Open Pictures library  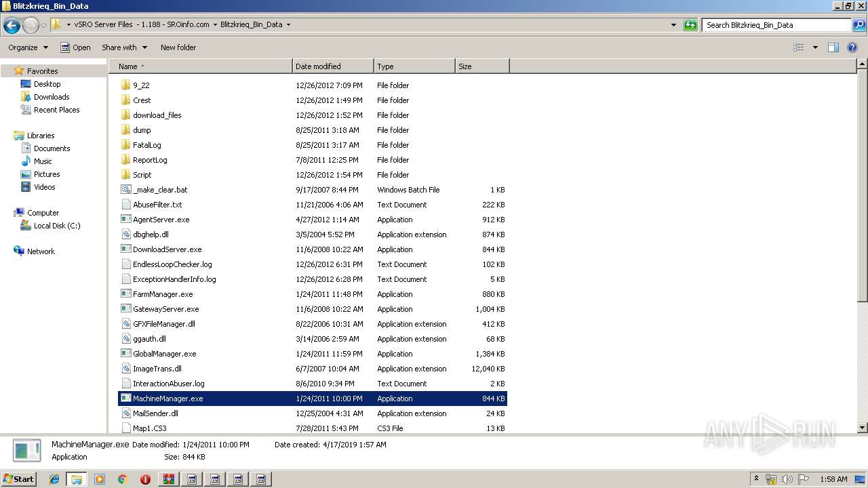(x=47, y=174)
